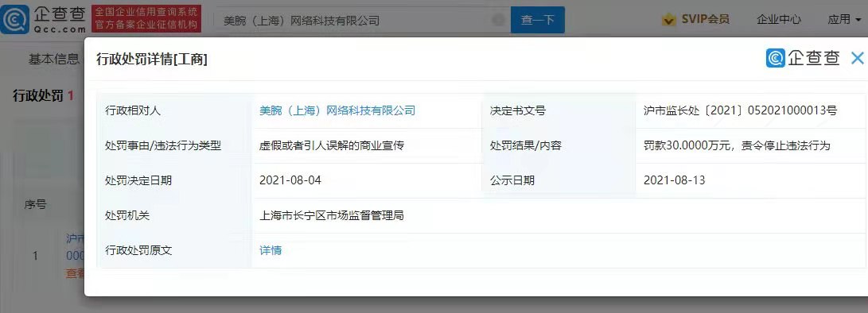Viewport: 868px width, 313px height.
Task: Expand the 应用 dropdown
Action: tap(844, 20)
